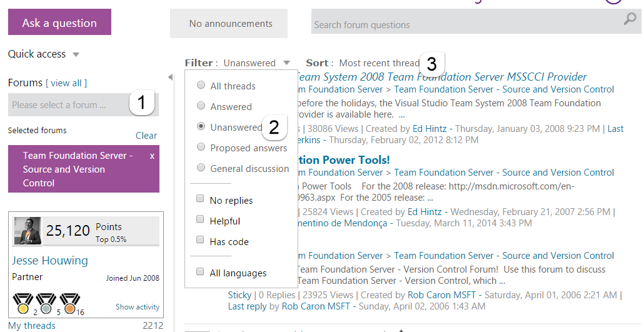The height and width of the screenshot is (332, 644).
Task: Open forum breadcrumb link under Power Tools thread
Action: 504,173
